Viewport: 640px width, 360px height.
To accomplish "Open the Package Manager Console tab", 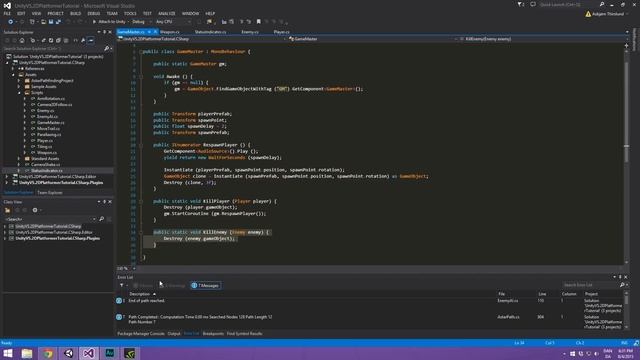I will pyautogui.click(x=141, y=334).
